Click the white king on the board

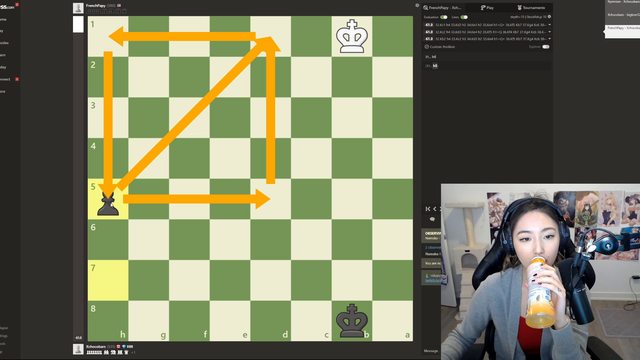coord(352,37)
